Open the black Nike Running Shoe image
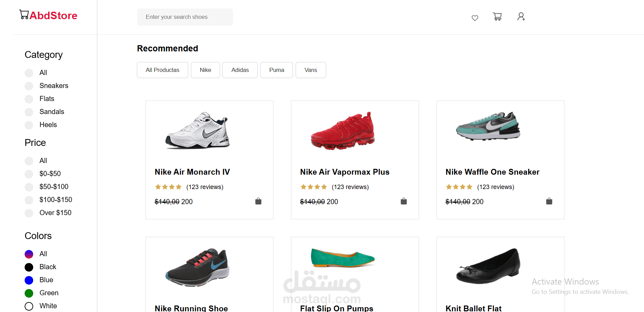The width and height of the screenshot is (644, 312). (x=197, y=267)
